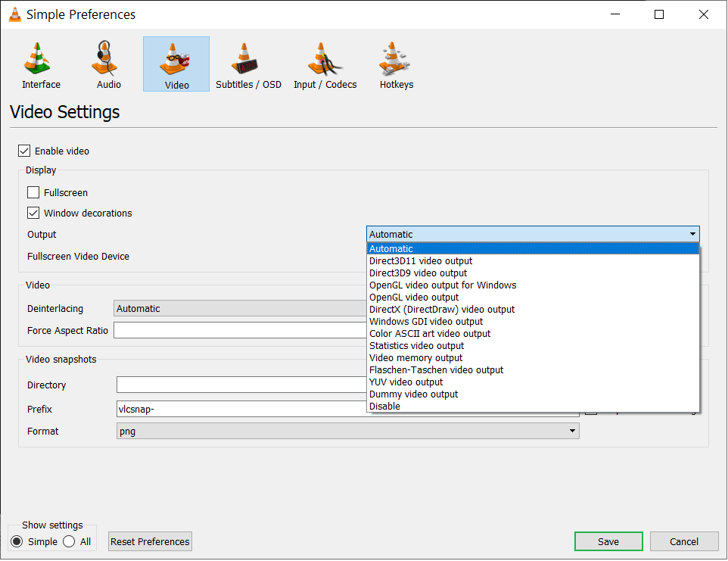This screenshot has width=728, height=561.
Task: Choose Windows GDI video output
Action: (x=533, y=321)
